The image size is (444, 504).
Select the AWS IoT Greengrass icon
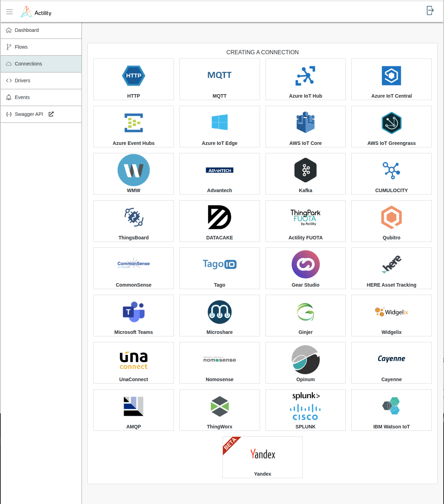392,123
